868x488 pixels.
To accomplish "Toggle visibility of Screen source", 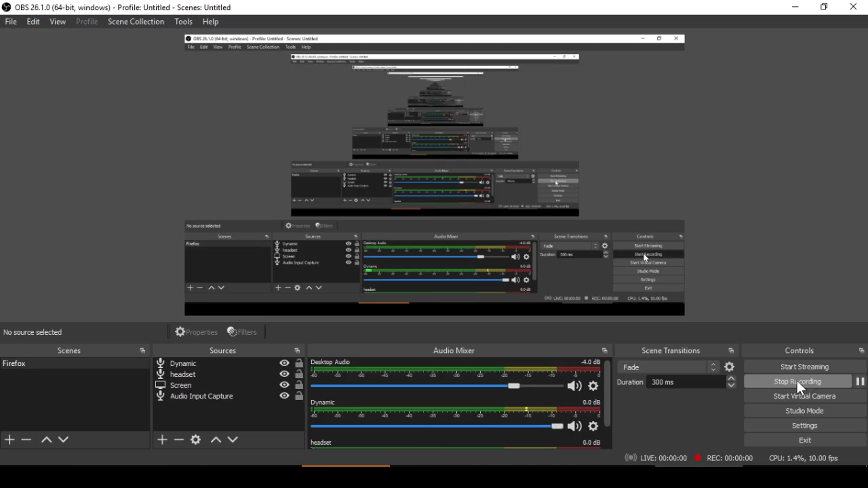I will [x=284, y=385].
